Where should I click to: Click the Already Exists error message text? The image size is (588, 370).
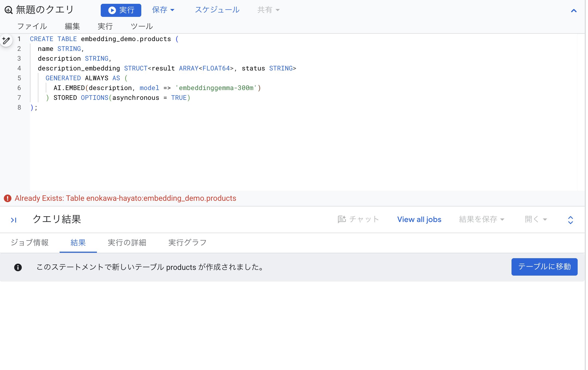pos(125,198)
